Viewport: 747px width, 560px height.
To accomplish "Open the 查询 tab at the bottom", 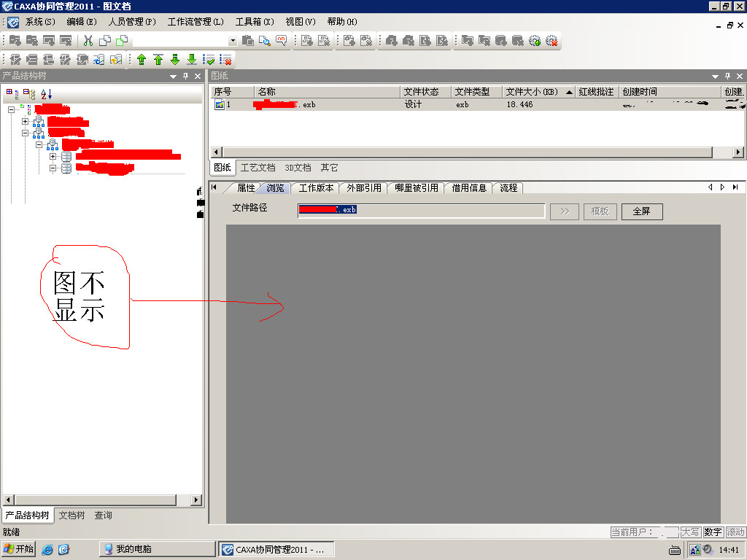I will 103,516.
